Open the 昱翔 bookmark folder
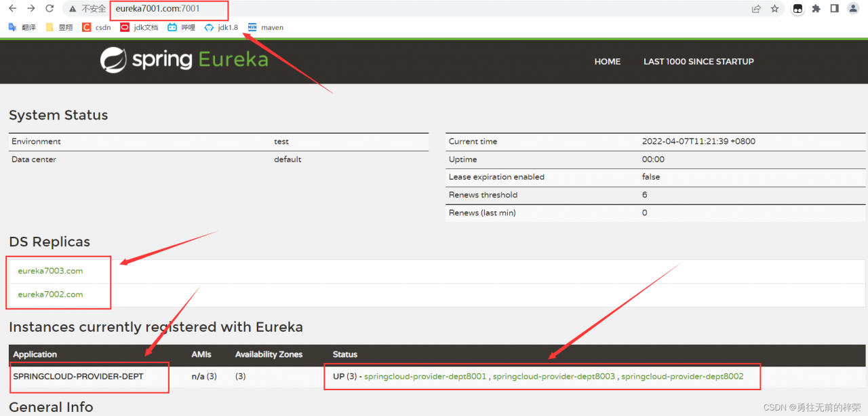Viewport: 868px width, 416px height. coord(59,28)
